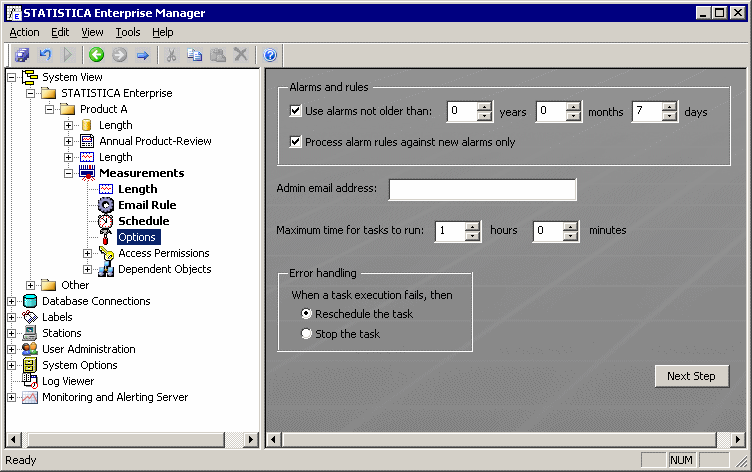Open the Action menu

[x=24, y=32]
